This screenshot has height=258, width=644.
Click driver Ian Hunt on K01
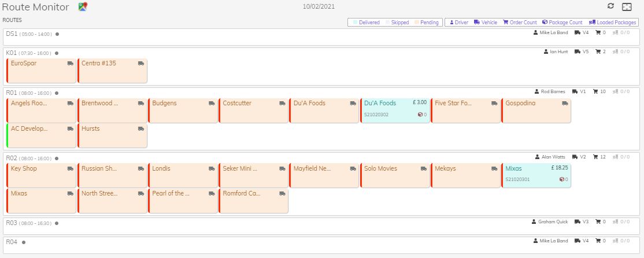point(559,51)
